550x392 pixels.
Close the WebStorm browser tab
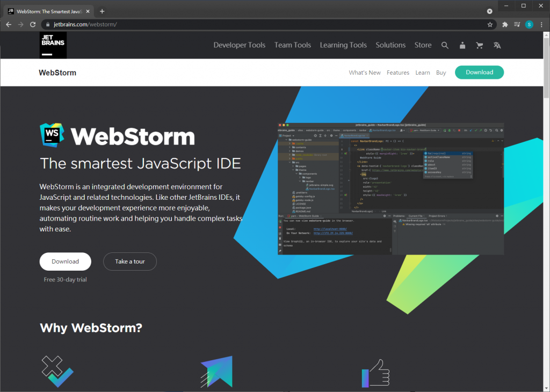pyautogui.click(x=88, y=12)
